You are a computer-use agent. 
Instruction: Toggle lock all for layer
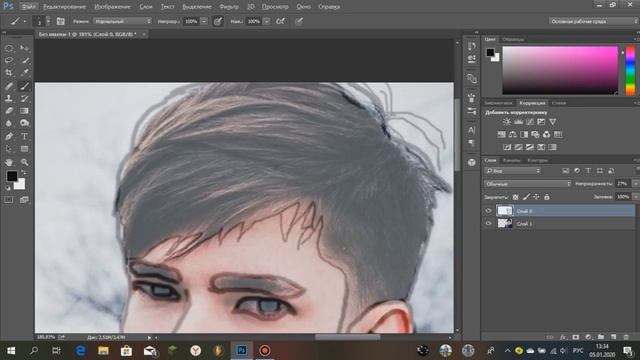click(547, 197)
